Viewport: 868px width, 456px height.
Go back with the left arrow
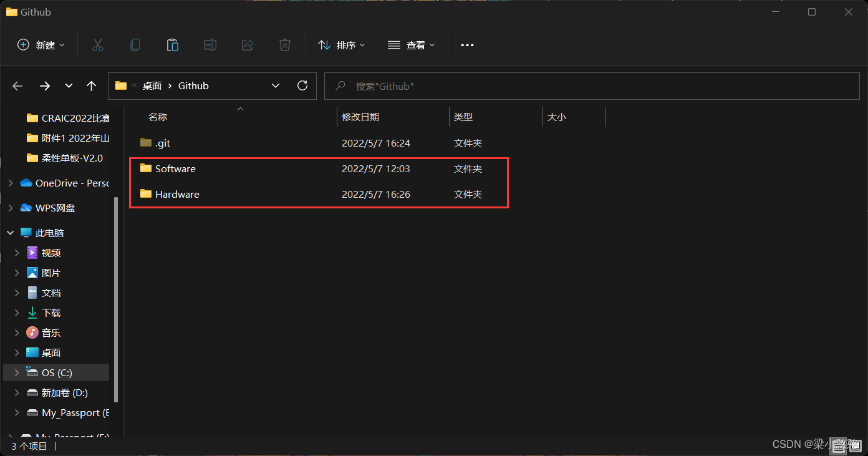17,86
